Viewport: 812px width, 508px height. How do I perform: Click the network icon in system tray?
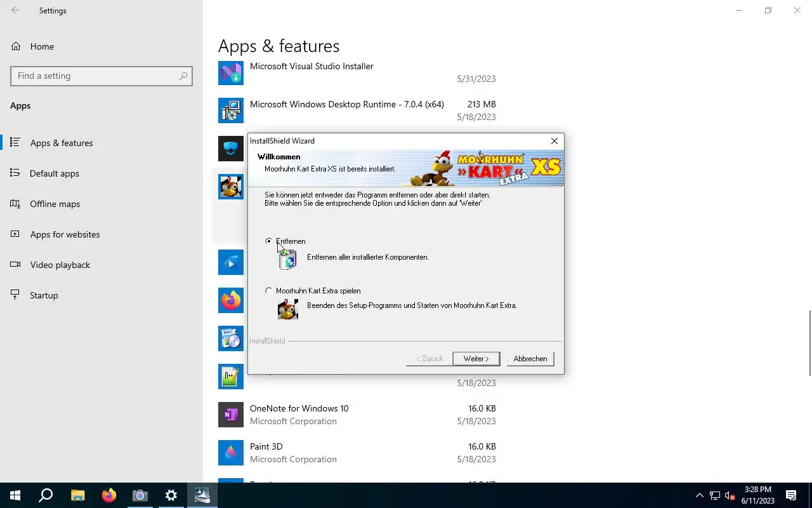pos(715,495)
